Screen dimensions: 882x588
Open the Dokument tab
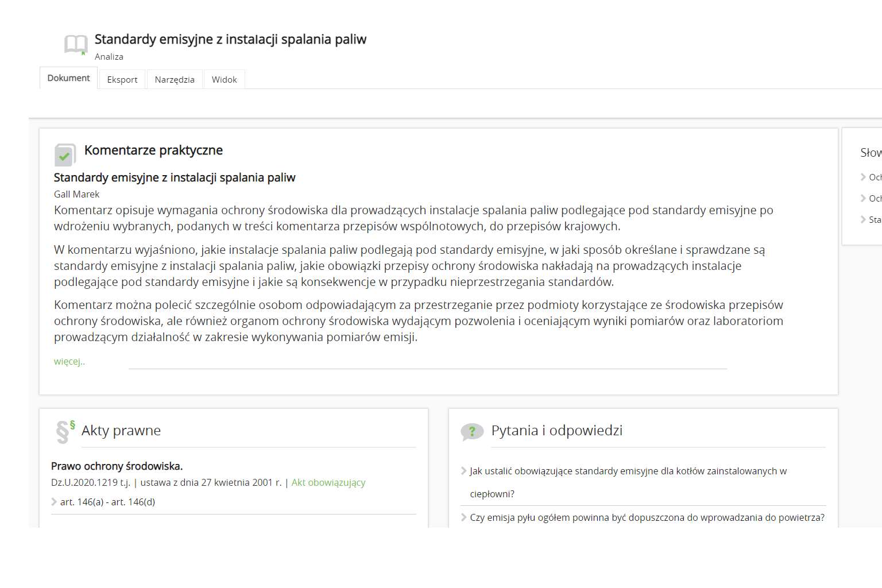(x=68, y=78)
